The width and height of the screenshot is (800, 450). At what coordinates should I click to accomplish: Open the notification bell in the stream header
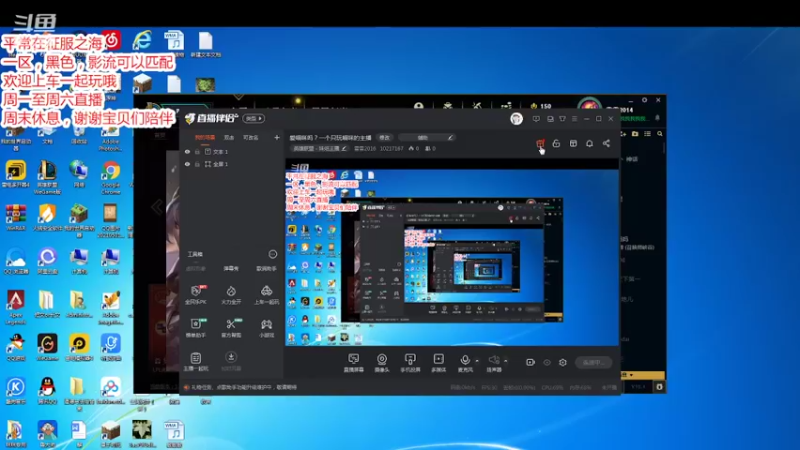pyautogui.click(x=589, y=144)
